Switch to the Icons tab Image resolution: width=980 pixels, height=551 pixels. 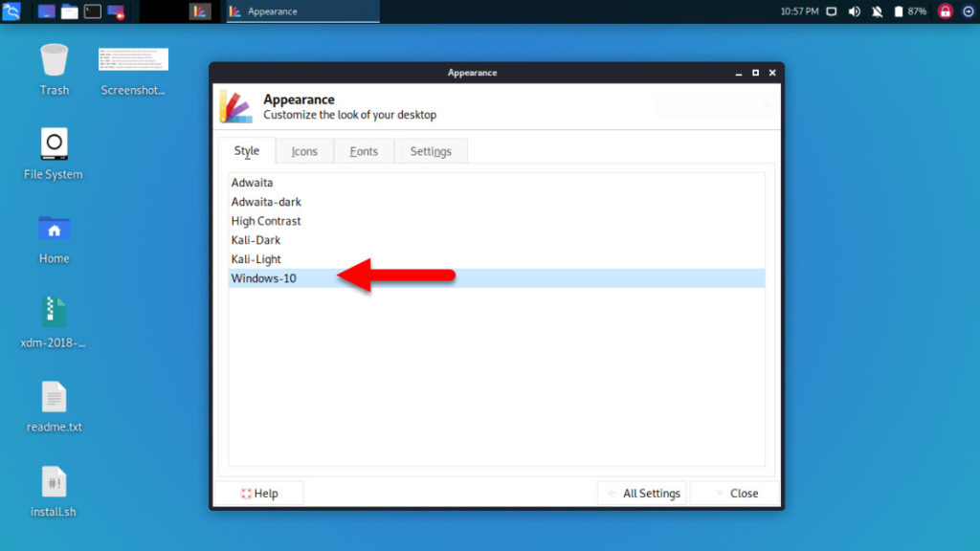304,151
